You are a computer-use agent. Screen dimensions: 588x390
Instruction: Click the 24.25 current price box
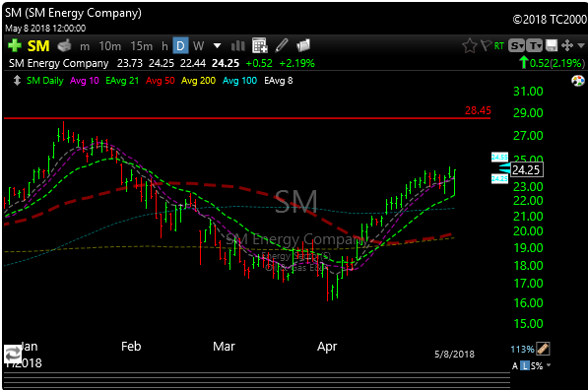(527, 169)
